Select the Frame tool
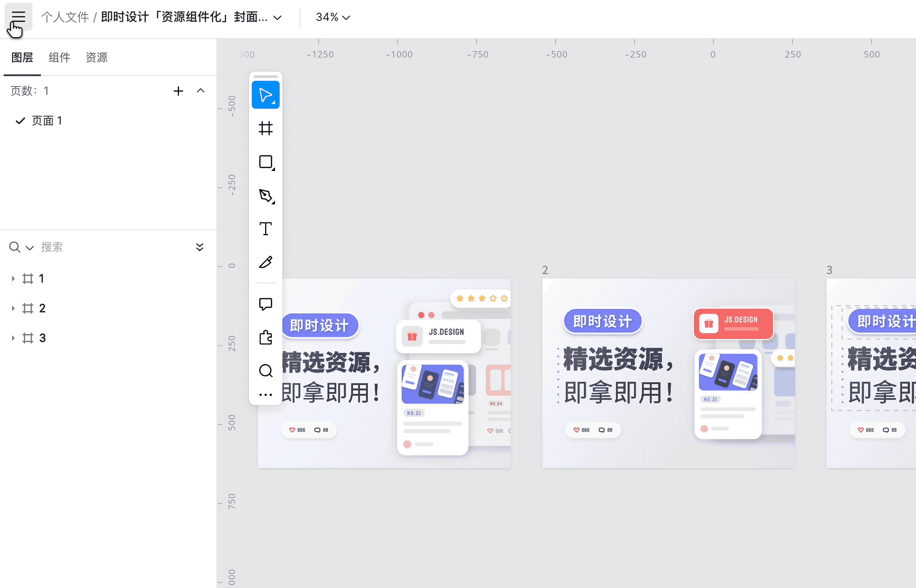 265,129
